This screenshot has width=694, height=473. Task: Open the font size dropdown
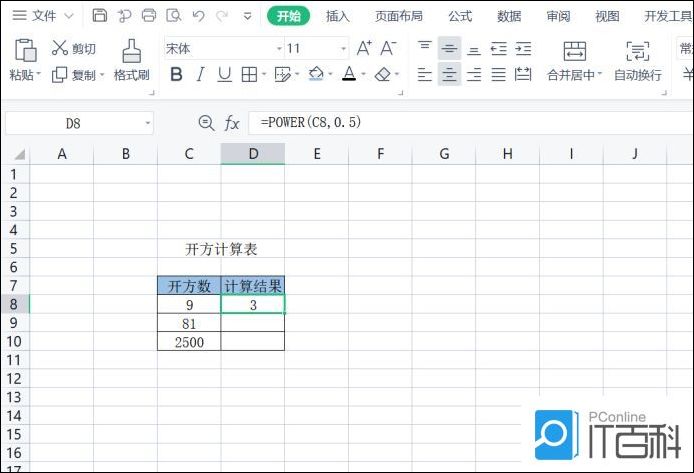click(343, 48)
